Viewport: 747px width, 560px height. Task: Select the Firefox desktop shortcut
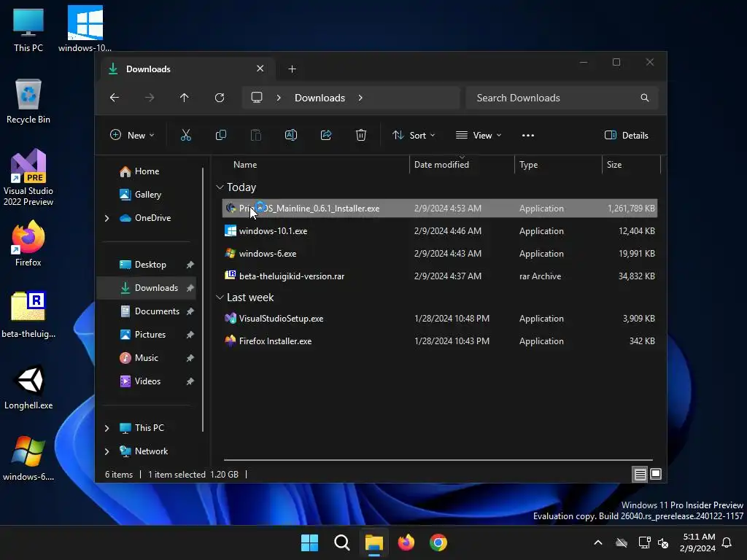click(28, 244)
